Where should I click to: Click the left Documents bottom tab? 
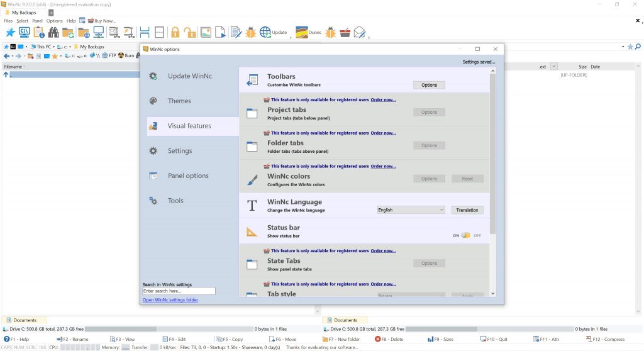click(x=25, y=320)
